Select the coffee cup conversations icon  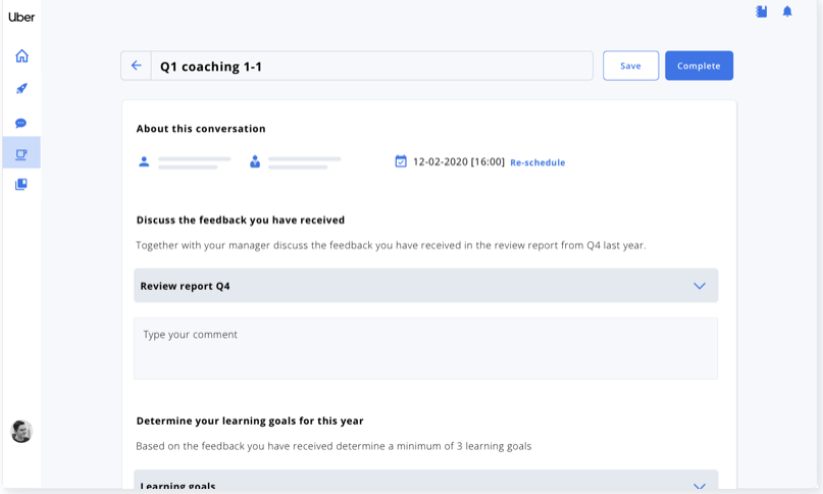pos(21,153)
